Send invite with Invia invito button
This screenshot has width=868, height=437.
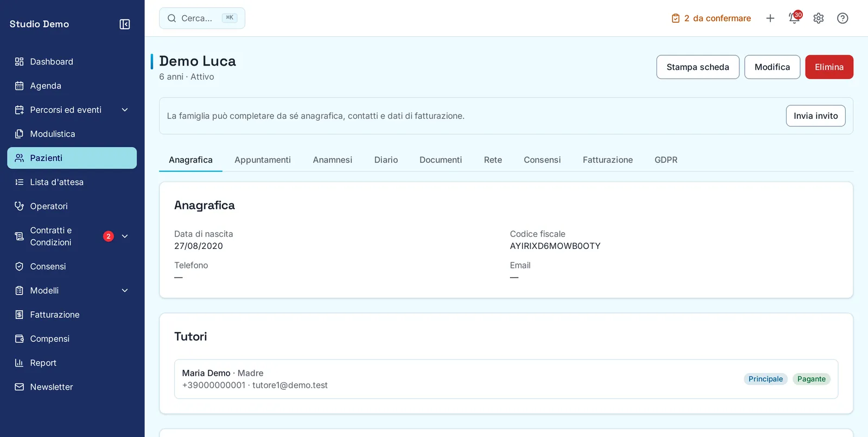(815, 116)
